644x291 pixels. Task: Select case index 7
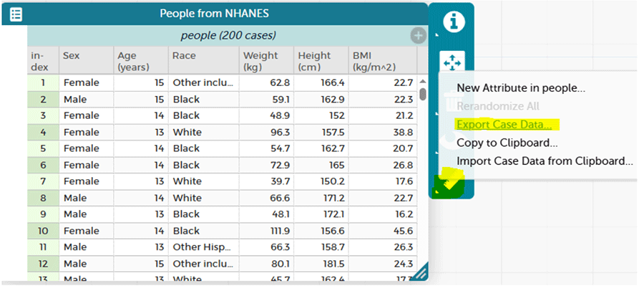pyautogui.click(x=43, y=181)
